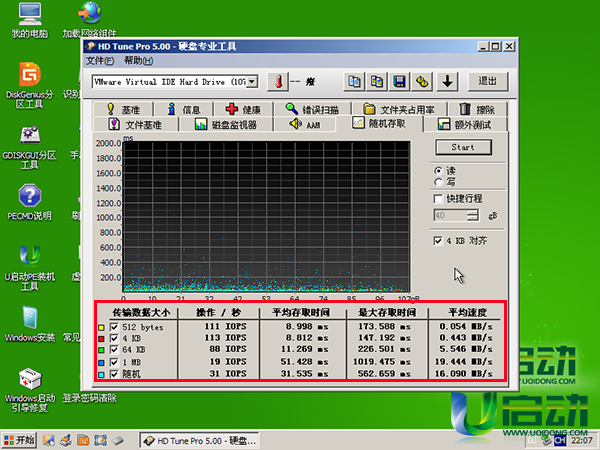The height and width of the screenshot is (450, 600).
Task: Enable the 快捷行程 checkbox
Action: (x=438, y=199)
